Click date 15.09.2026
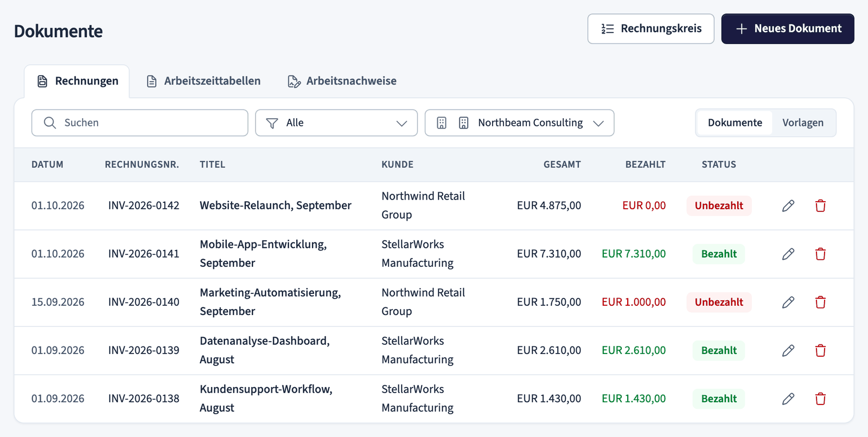This screenshot has height=437, width=868. click(58, 302)
